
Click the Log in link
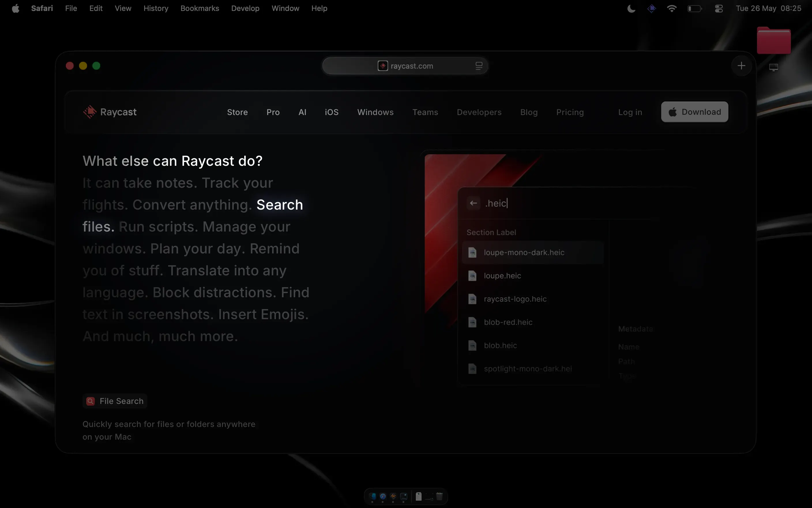[630, 112]
